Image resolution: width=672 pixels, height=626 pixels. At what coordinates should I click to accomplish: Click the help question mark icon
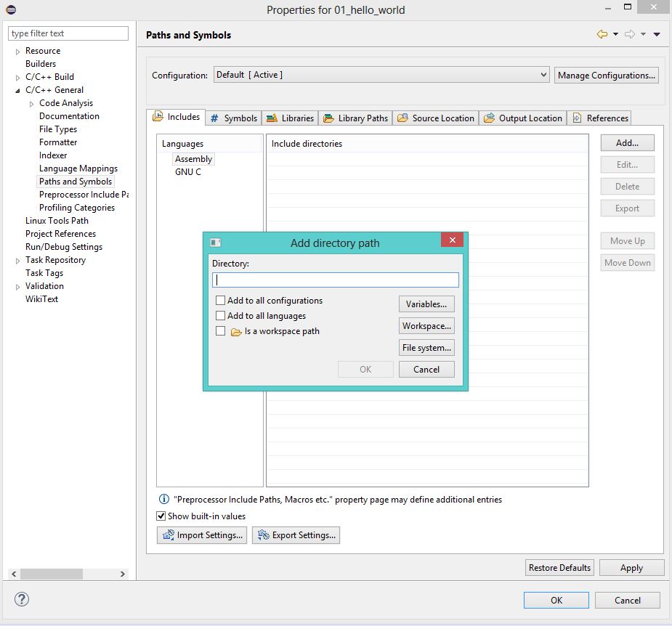[x=21, y=599]
